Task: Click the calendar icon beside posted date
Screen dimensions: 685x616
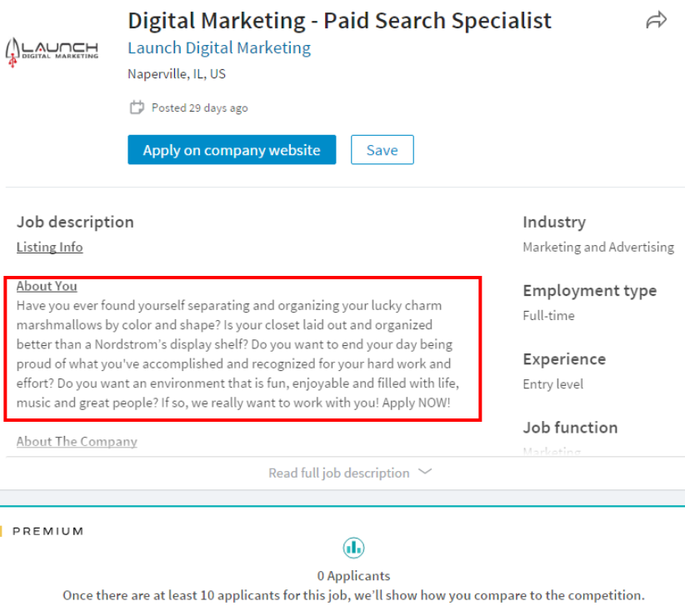Action: pos(137,108)
